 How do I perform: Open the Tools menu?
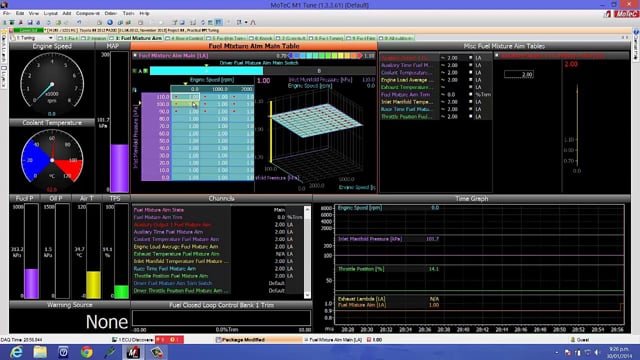coord(128,13)
